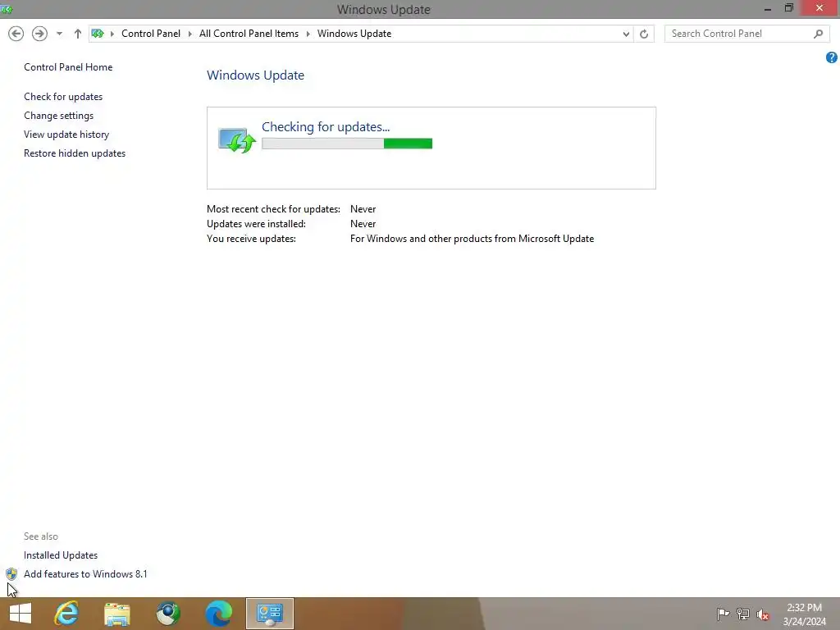This screenshot has height=630, width=840.
Task: Open the Start menu button
Action: click(21, 614)
